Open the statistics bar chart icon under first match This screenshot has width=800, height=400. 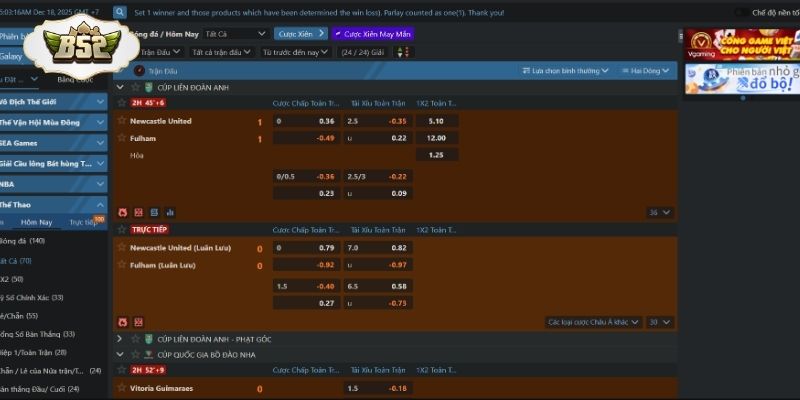(x=171, y=212)
